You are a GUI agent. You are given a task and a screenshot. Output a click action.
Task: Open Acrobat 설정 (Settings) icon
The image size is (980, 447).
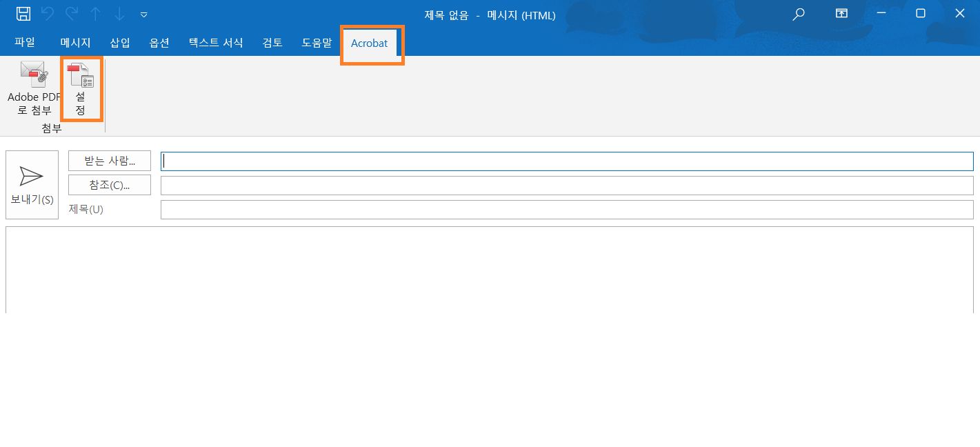click(x=81, y=88)
